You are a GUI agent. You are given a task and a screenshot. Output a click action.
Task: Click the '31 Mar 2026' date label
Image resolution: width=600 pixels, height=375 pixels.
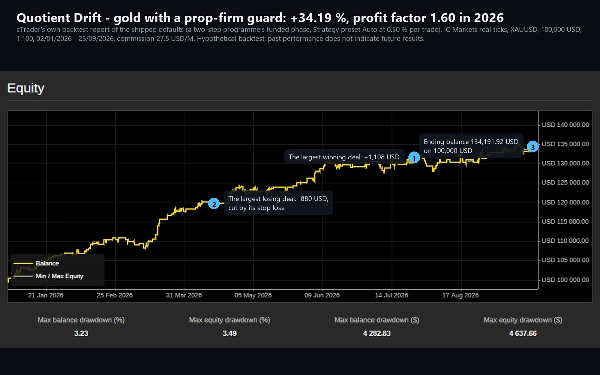(x=184, y=295)
